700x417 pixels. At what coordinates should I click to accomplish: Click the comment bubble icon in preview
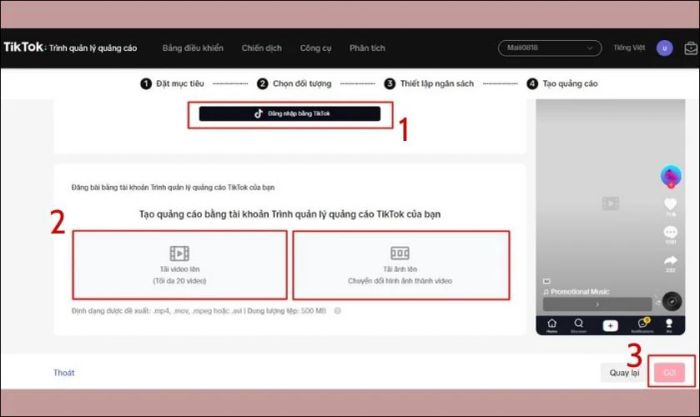[671, 232]
